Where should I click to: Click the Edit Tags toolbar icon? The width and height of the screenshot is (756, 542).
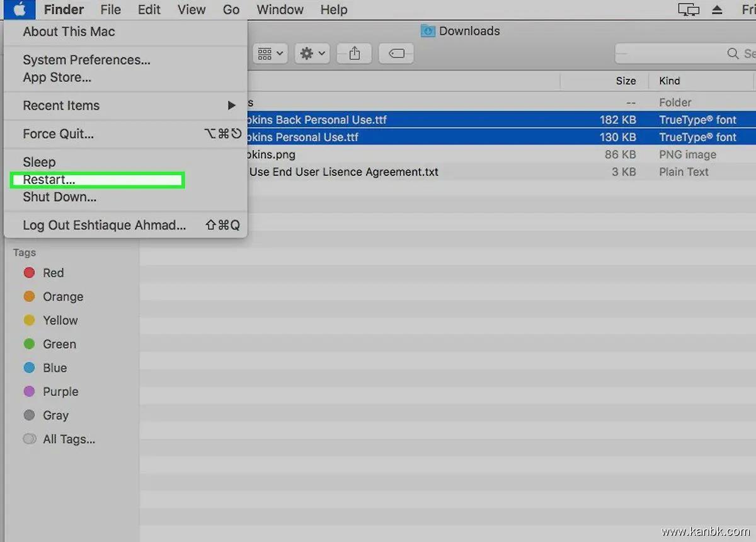[396, 54]
